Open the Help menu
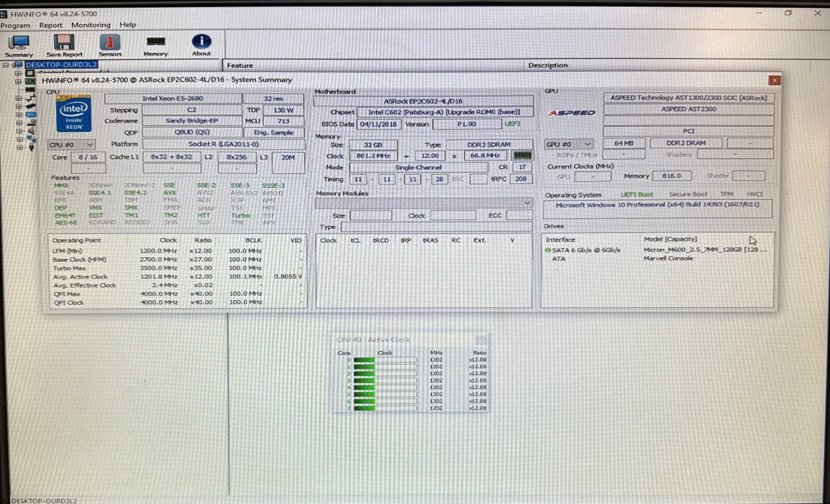Screen dimensions: 830x504 128,24
